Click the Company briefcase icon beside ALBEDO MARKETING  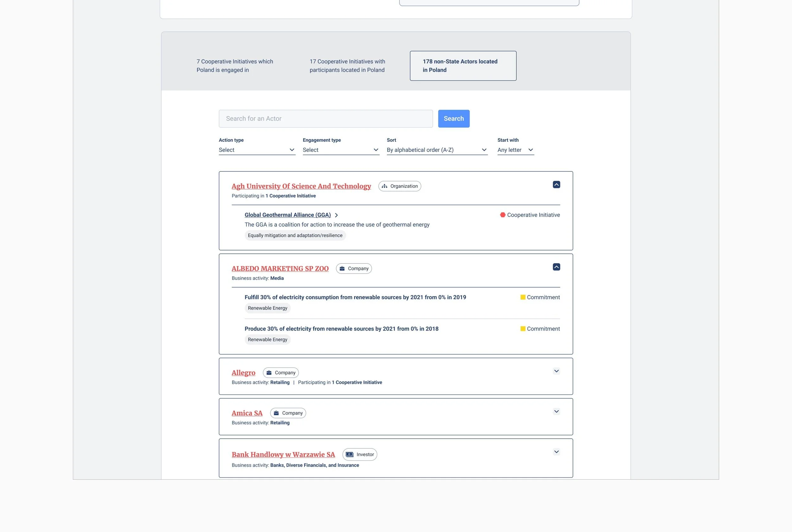coord(342,269)
